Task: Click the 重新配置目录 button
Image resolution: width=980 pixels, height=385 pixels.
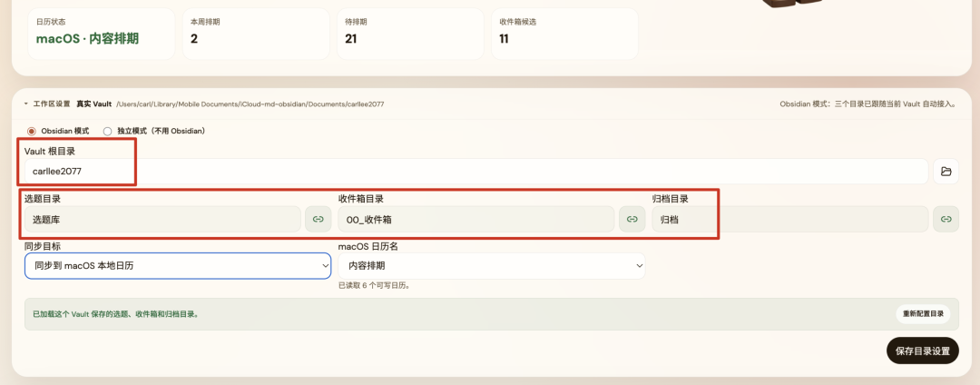Action: (923, 314)
